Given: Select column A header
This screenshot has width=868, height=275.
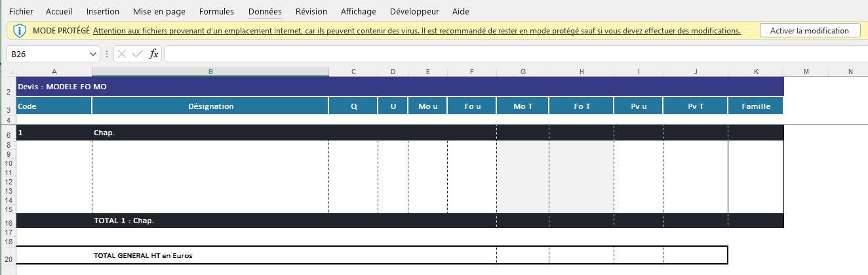Looking at the screenshot, I should pos(54,72).
